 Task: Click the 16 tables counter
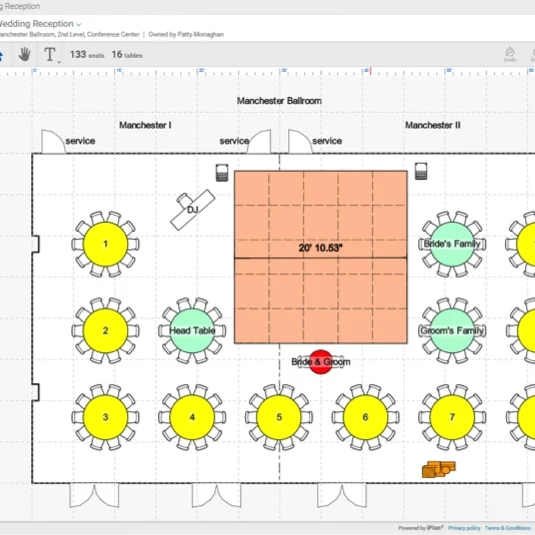[127, 55]
